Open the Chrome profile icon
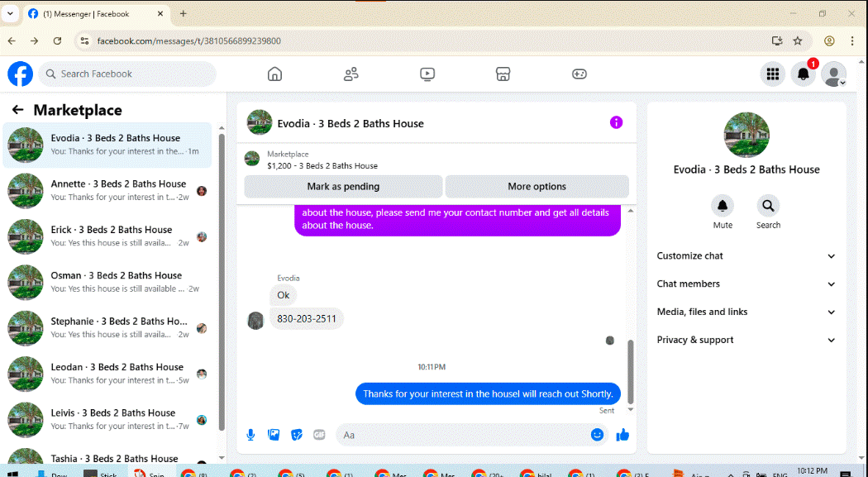The image size is (868, 477). pos(829,41)
